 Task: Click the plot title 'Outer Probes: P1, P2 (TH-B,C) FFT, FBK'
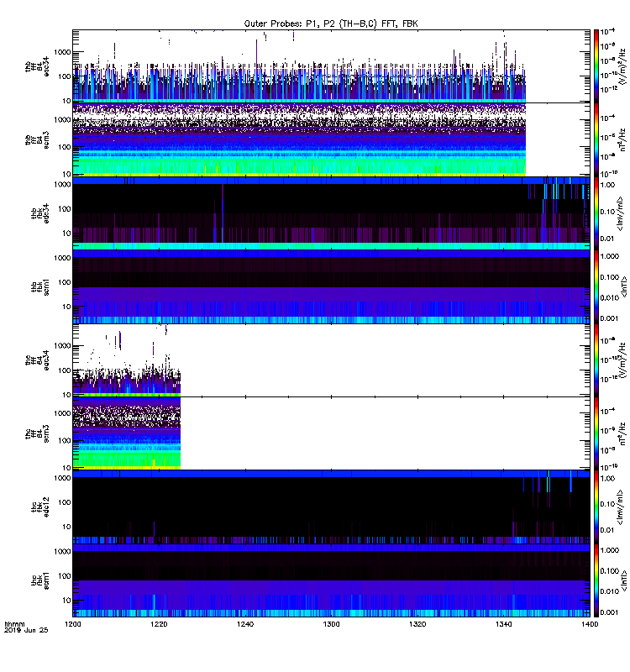[x=331, y=24]
